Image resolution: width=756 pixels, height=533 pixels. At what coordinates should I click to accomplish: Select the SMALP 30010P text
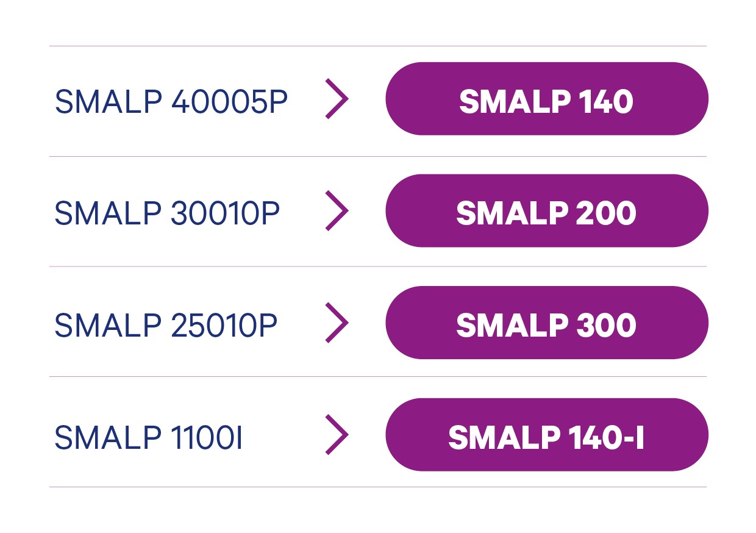(167, 213)
